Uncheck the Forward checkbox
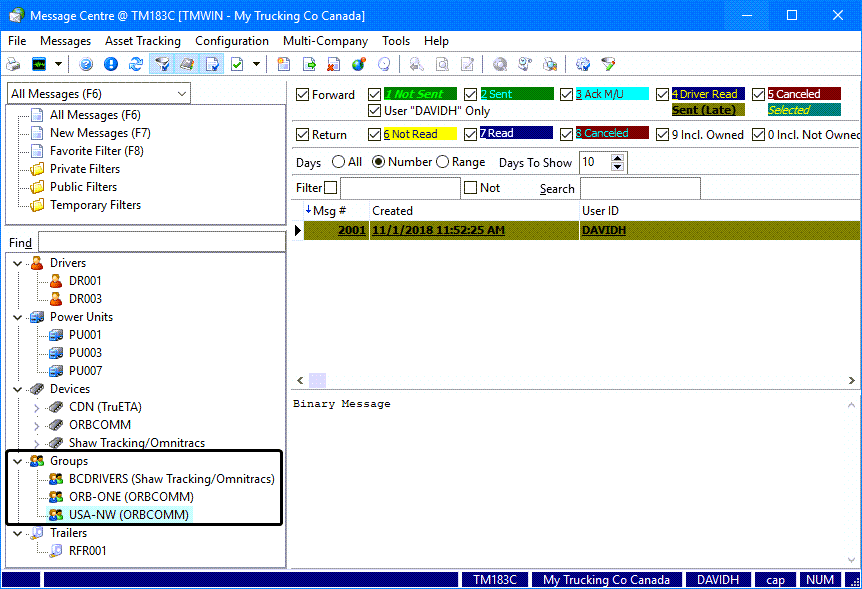This screenshot has width=862, height=589. tap(303, 95)
